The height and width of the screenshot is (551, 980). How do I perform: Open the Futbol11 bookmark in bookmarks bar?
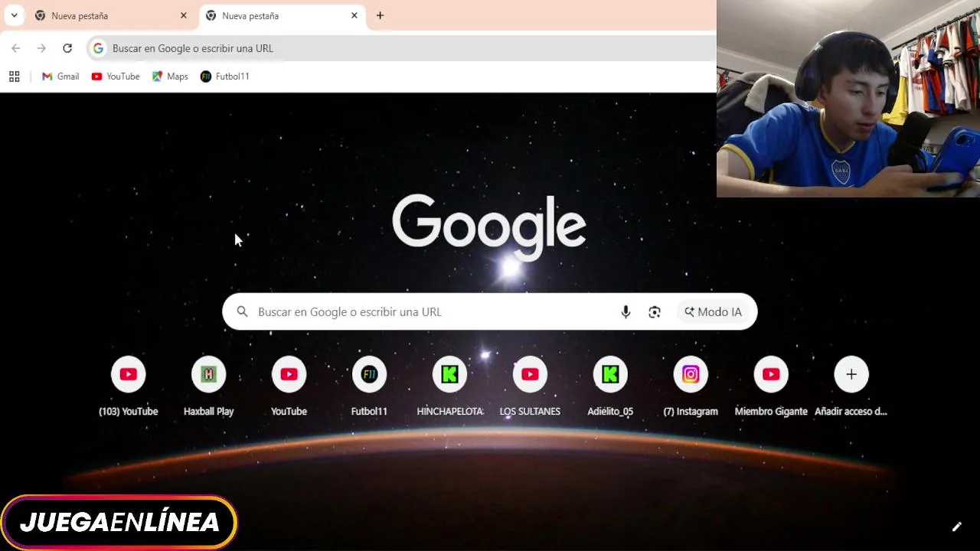pos(224,77)
